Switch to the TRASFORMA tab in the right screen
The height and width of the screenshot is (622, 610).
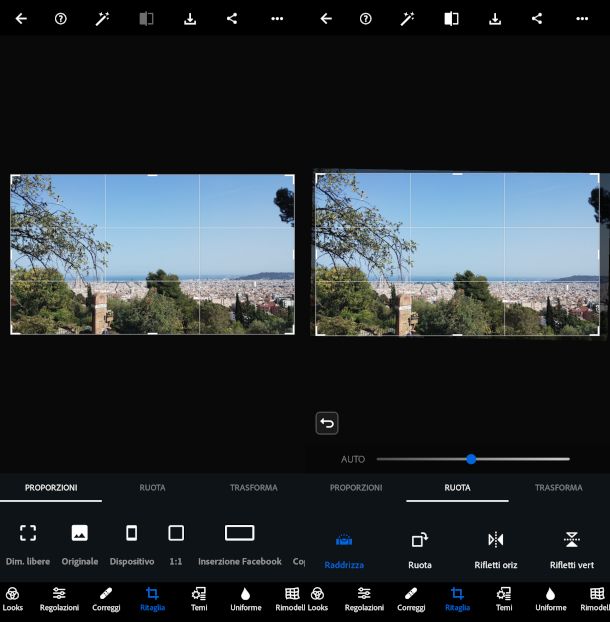point(558,488)
